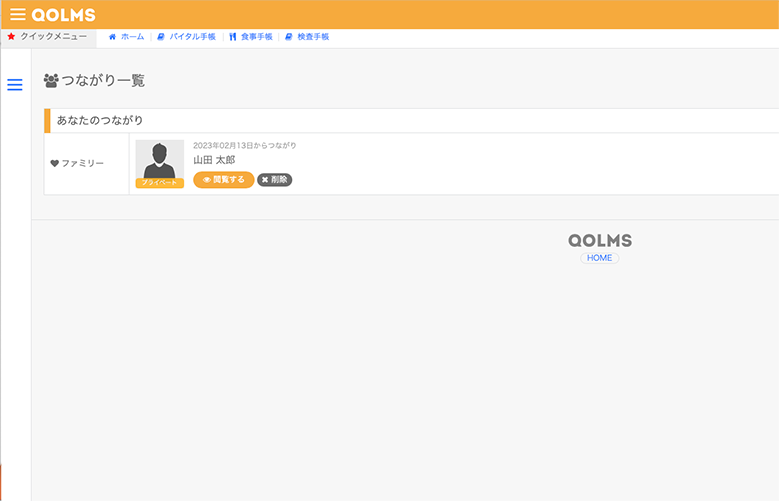Click 山田 太郎's profile avatar
The image size is (779, 501).
pyautogui.click(x=159, y=160)
